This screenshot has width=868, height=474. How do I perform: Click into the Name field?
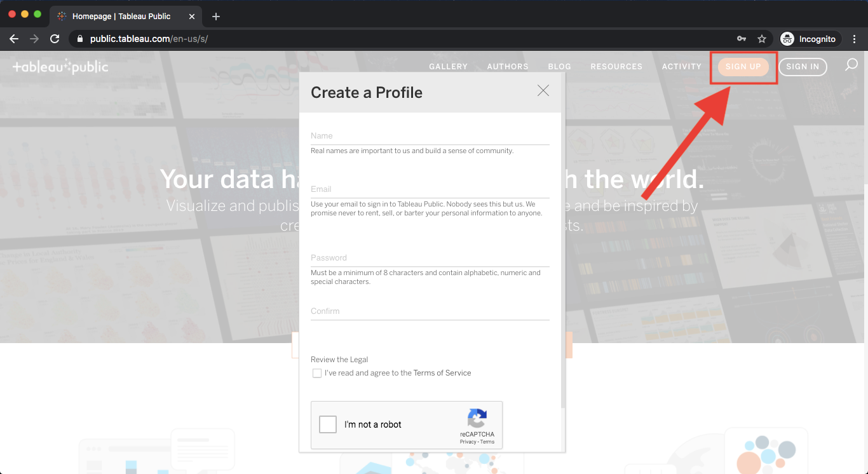430,136
